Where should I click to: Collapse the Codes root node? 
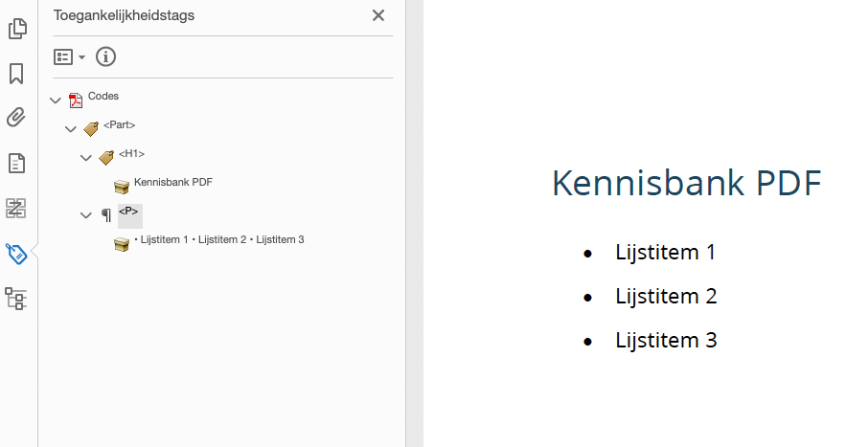coord(55,101)
